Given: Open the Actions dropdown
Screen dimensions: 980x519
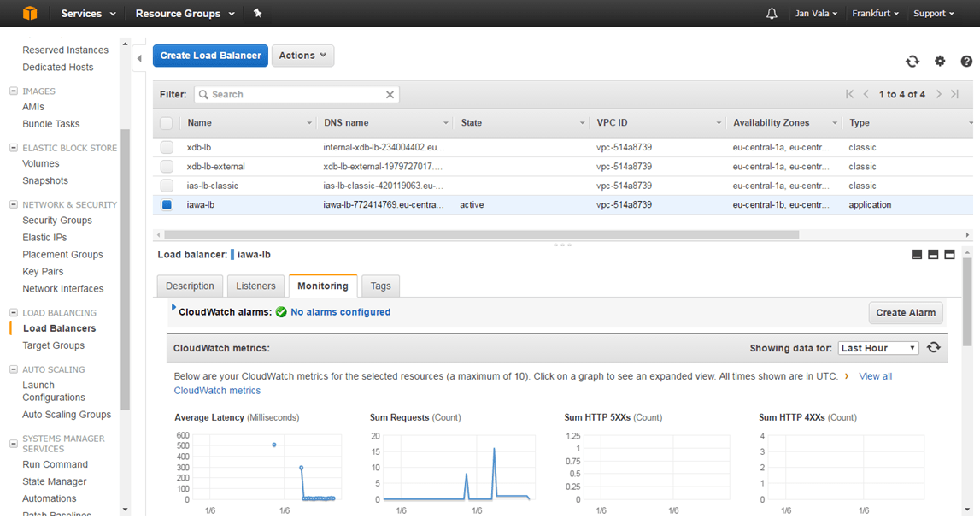Looking at the screenshot, I should pos(302,56).
